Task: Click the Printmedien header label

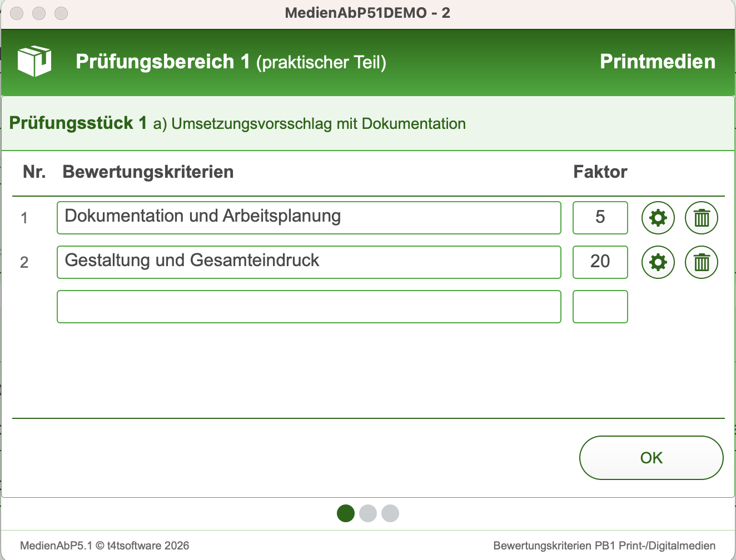Action: [657, 62]
